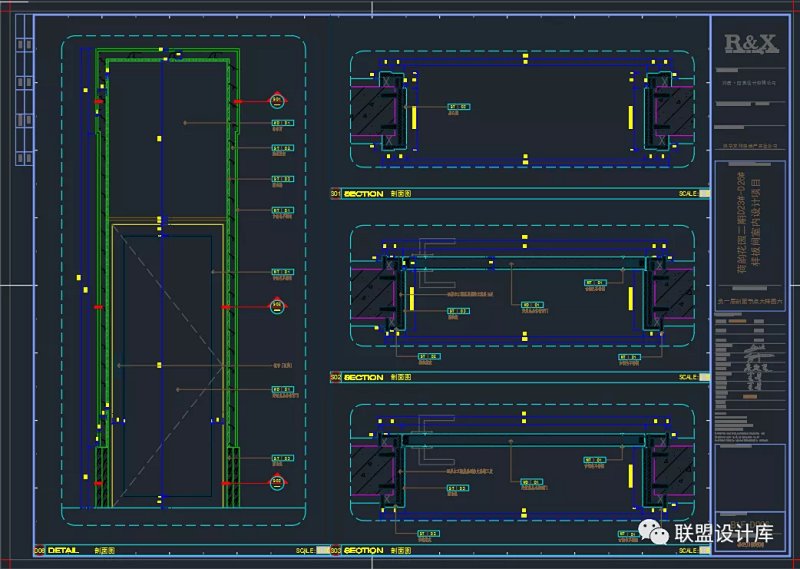Select the DETAIL title label
800x569 pixels.
point(63,550)
